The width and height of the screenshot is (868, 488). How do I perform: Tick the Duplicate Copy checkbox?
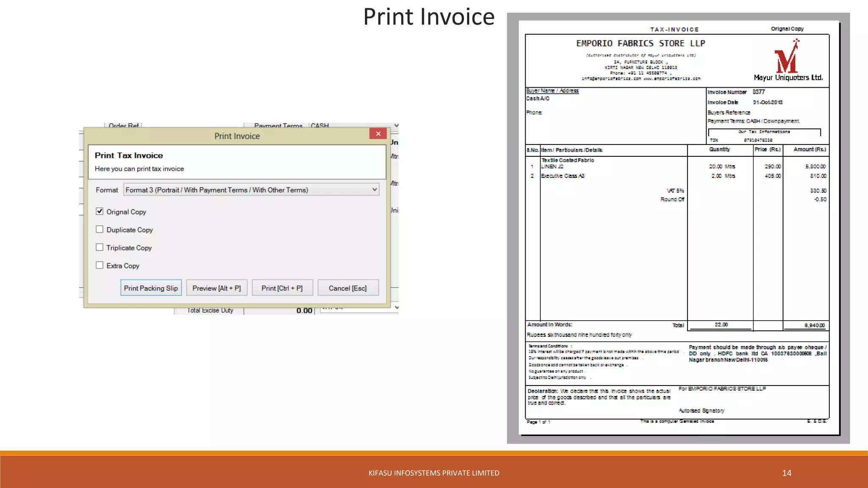[100, 229]
